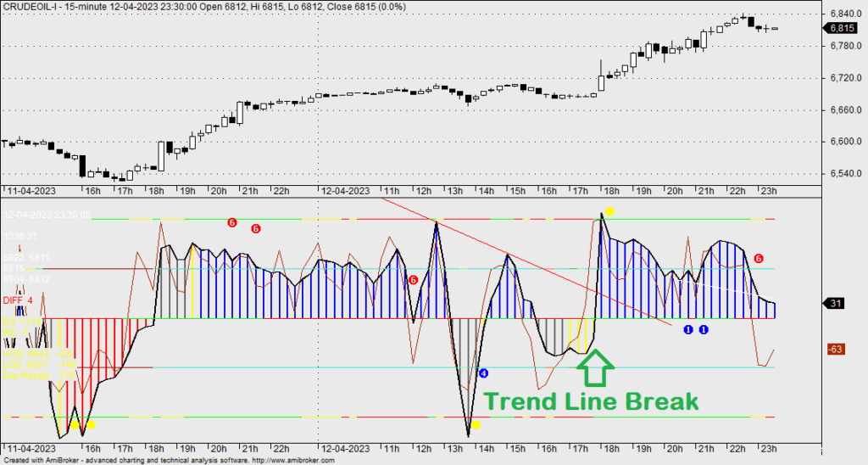Select the DIFF 4 readout text

point(18,300)
